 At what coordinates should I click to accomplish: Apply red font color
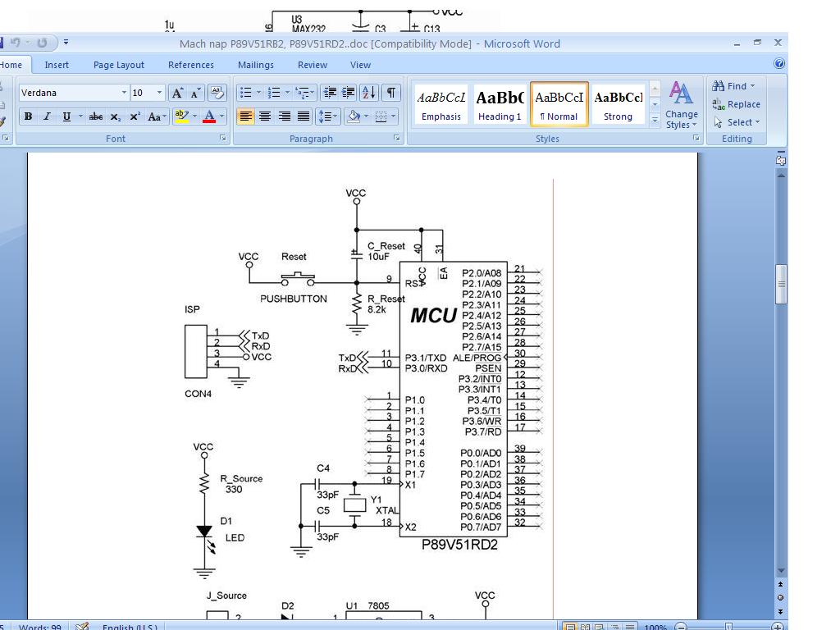point(209,116)
